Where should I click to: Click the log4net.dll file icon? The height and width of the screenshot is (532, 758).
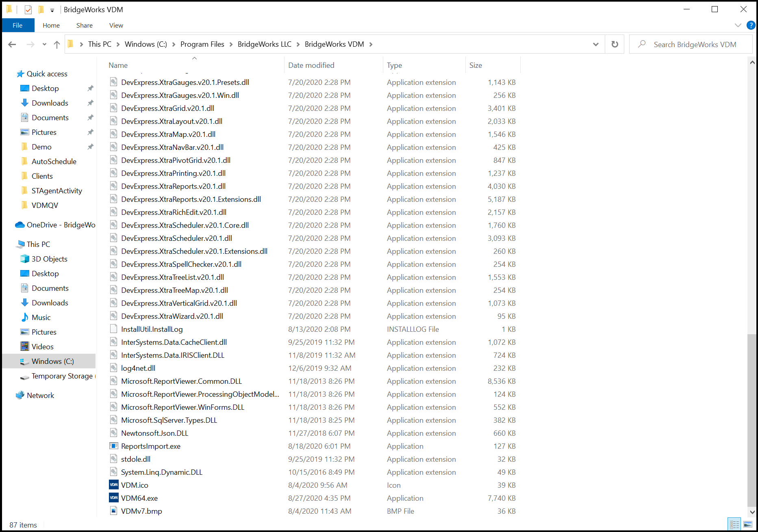tap(114, 368)
